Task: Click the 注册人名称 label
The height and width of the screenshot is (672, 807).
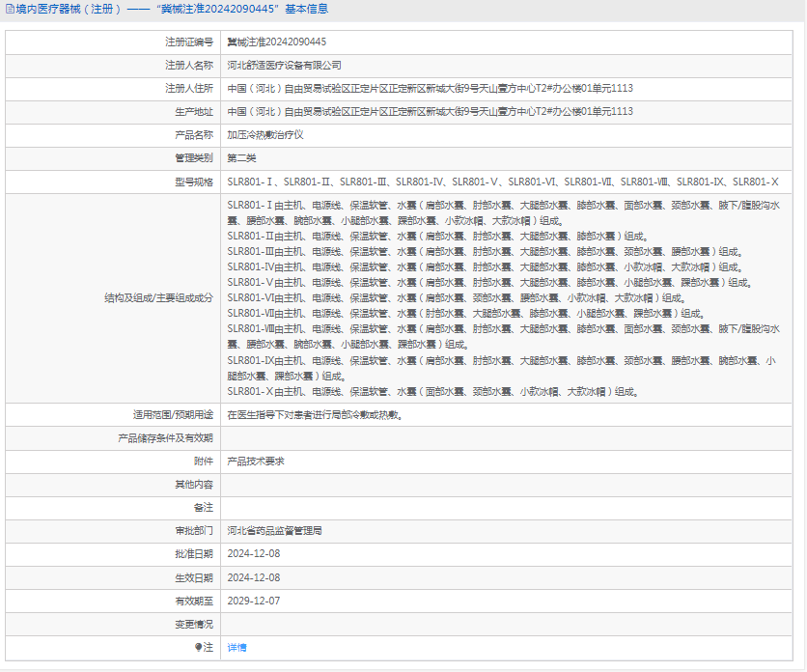Action: [189, 66]
